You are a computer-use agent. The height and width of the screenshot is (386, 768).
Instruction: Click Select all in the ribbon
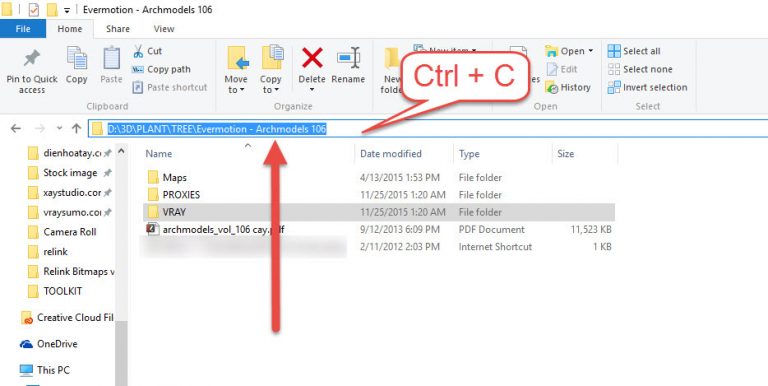[634, 51]
